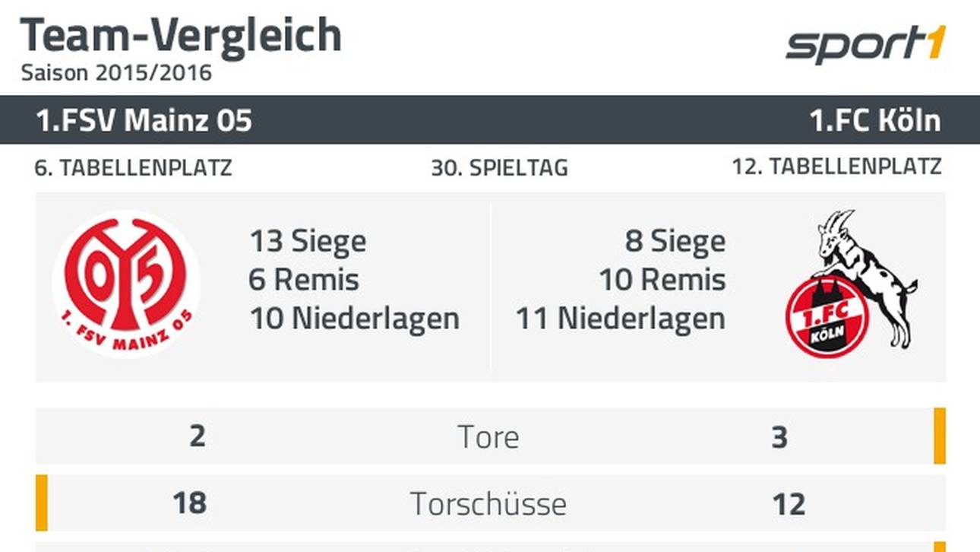This screenshot has height=552, width=980.
Task: Click the orange bar beside Torschüsse row
Action: (42, 503)
